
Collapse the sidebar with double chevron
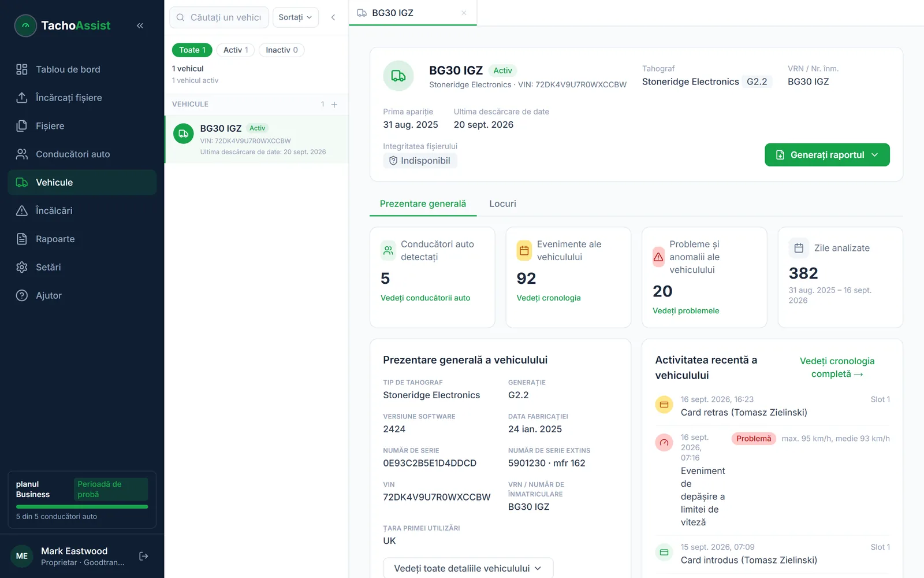140,25
